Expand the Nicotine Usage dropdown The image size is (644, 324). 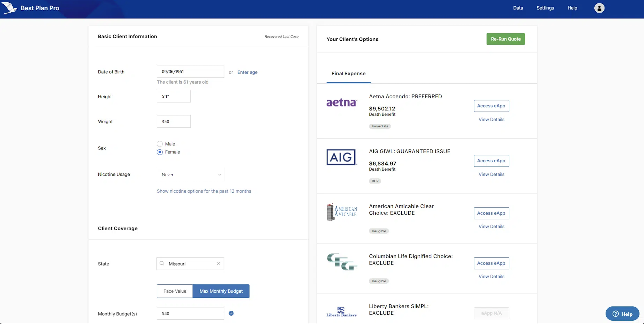190,174
